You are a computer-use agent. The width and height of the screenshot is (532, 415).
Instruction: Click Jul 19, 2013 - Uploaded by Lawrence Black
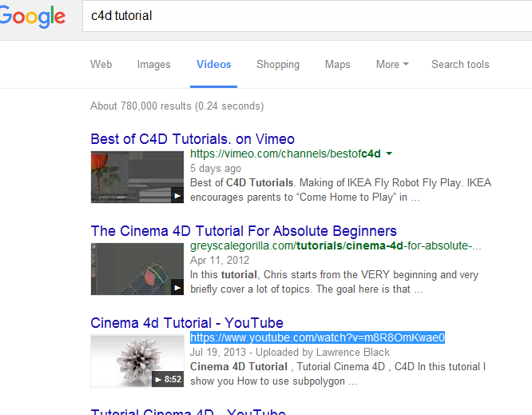click(290, 352)
